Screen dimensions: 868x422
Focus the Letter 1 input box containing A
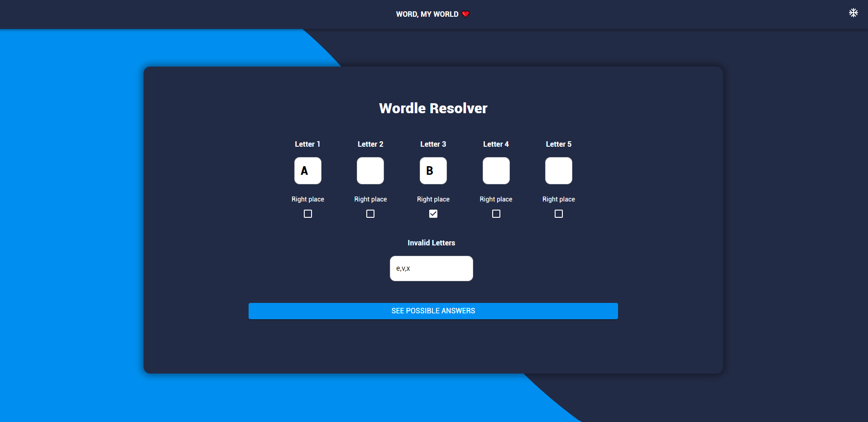point(308,171)
